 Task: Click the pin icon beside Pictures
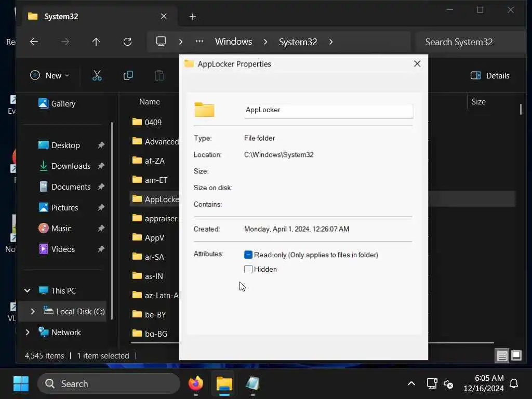[x=101, y=207]
